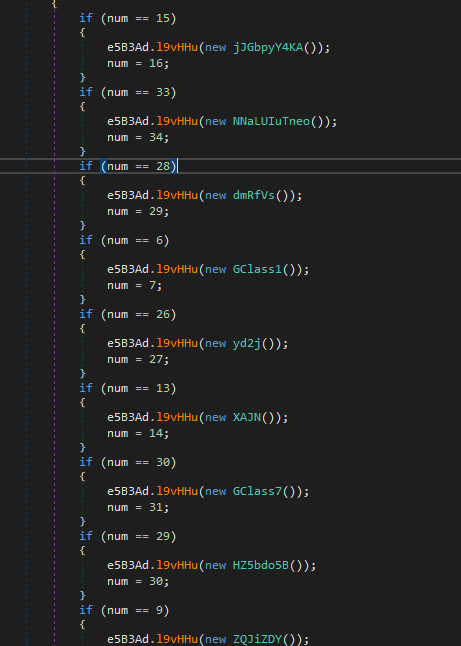
Task: Click the condition num == 13
Action: (x=138, y=389)
